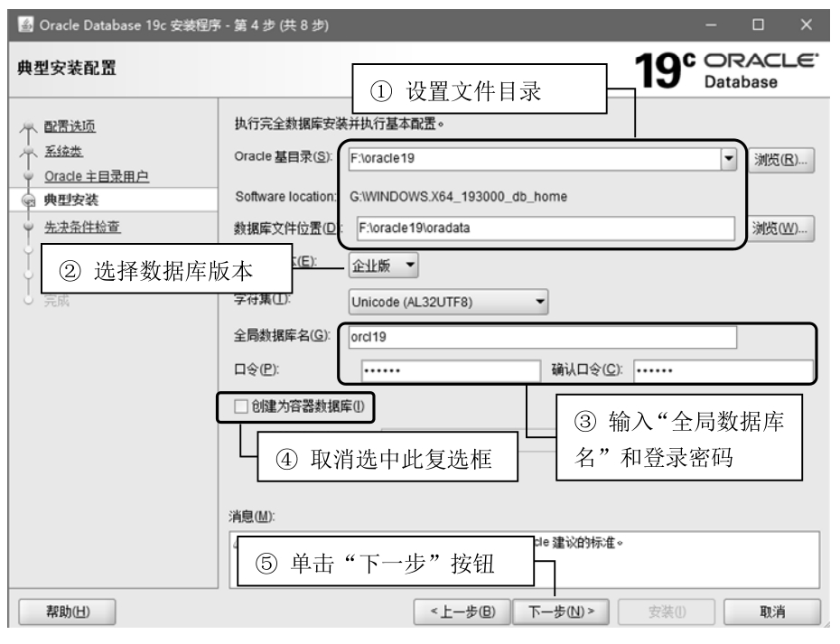Click the 典型安装配置 heading
840x644 pixels.
[67, 68]
